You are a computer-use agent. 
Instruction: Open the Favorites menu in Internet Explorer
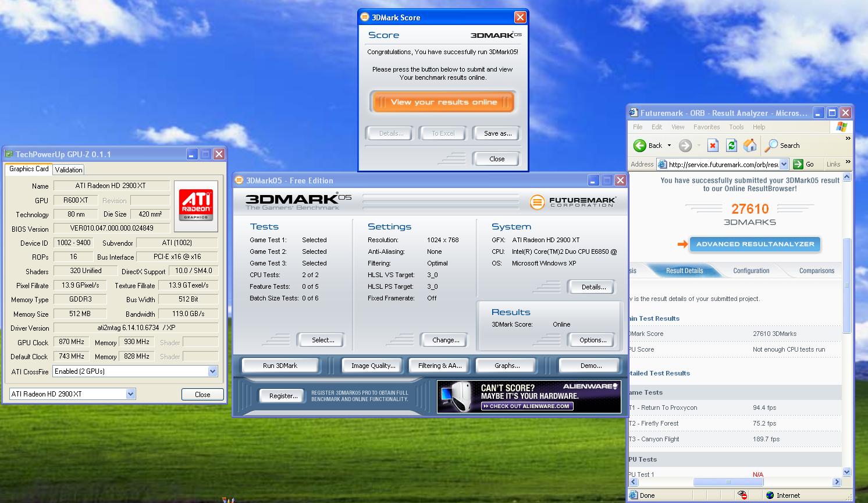point(706,127)
